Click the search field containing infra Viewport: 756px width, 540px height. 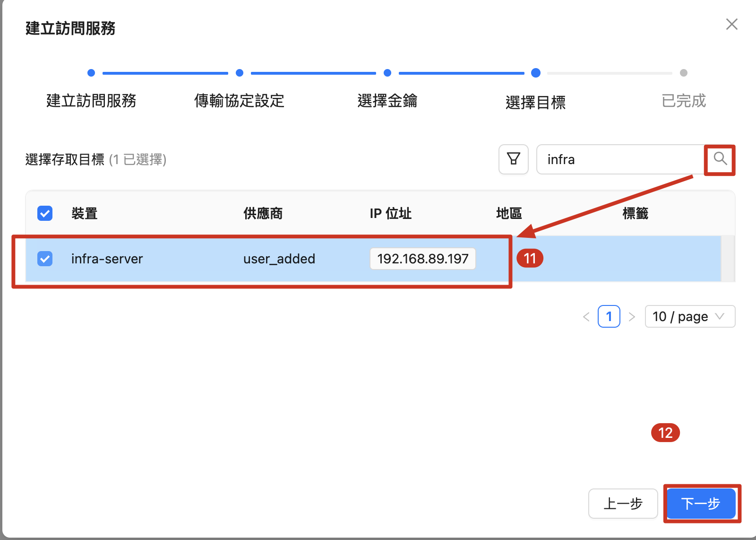tap(620, 159)
